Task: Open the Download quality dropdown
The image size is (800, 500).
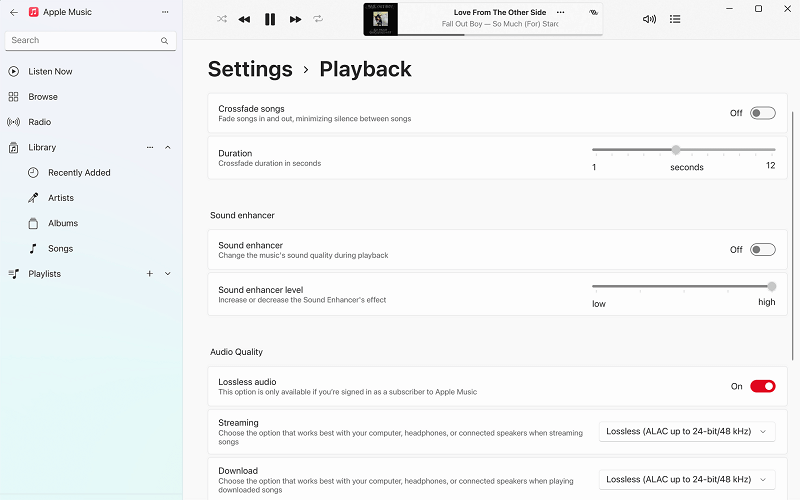Action: pos(687,480)
